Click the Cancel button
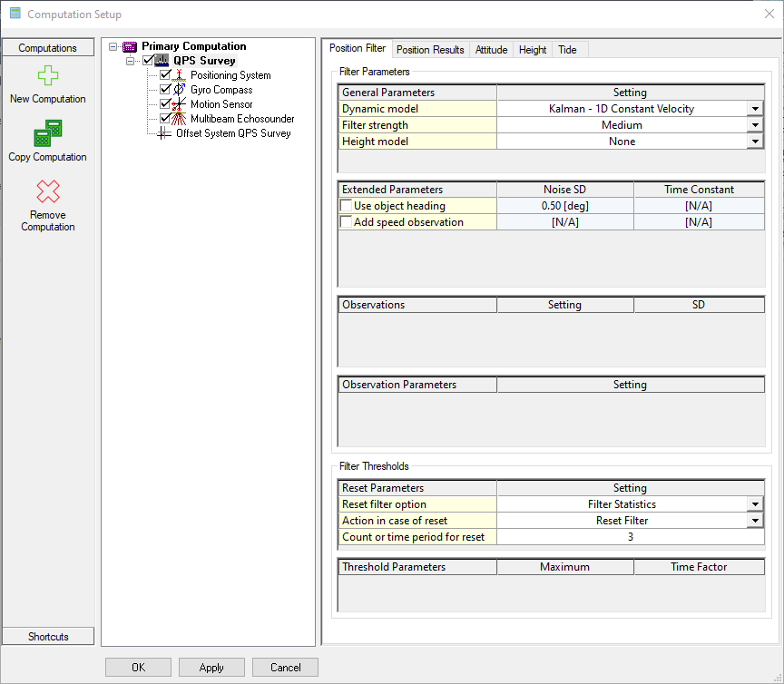 click(285, 668)
